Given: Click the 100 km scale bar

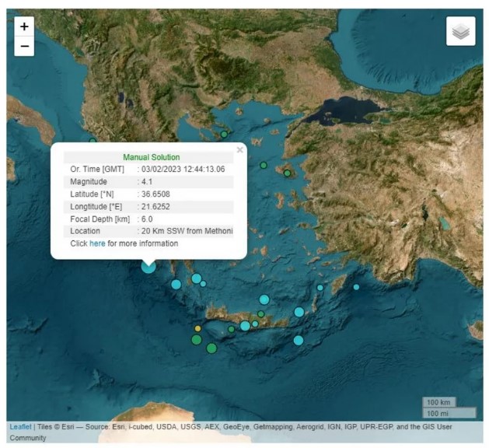Looking at the screenshot, I should [x=438, y=402].
